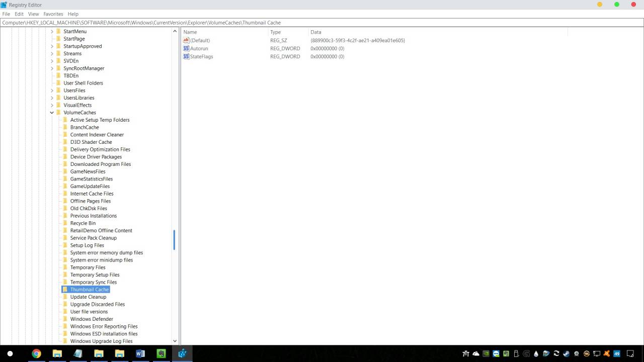Screen dimensions: 644x362
Task: Select the Active Setup Temp Folders key
Action: pyautogui.click(x=100, y=120)
